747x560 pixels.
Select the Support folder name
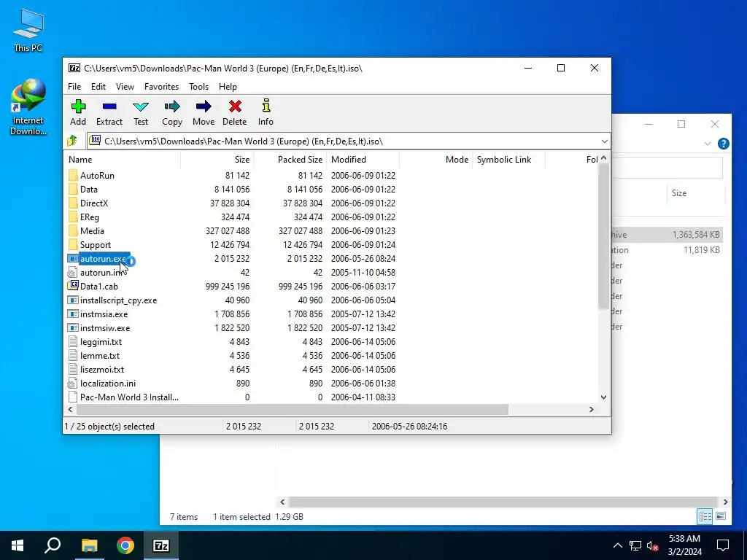(x=96, y=245)
